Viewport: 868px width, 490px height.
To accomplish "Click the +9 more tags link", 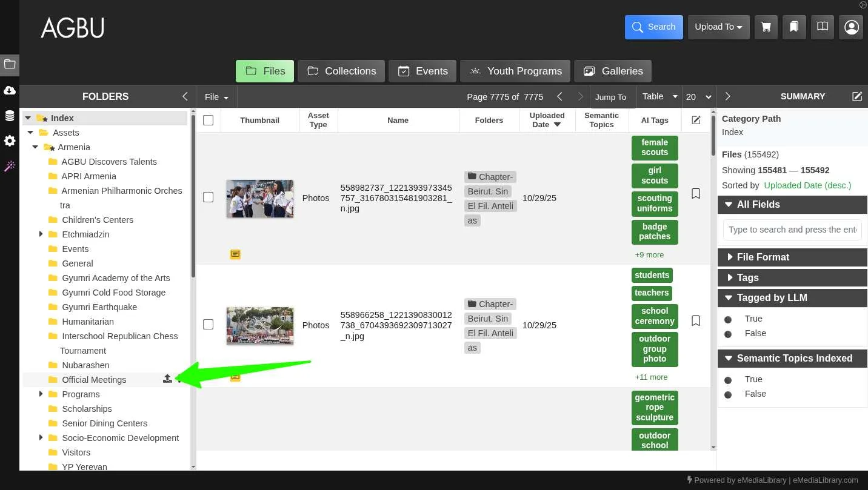I will (649, 255).
